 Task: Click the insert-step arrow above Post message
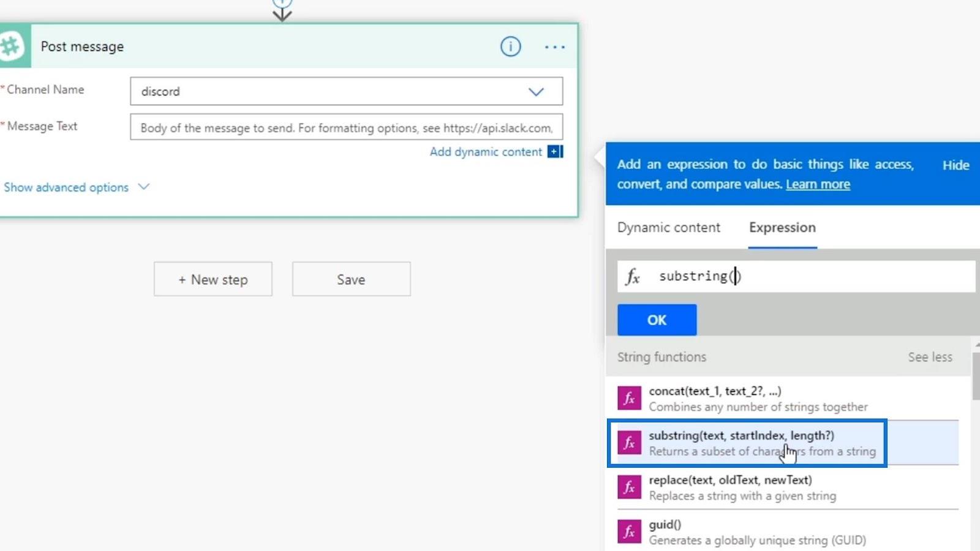coord(282,10)
